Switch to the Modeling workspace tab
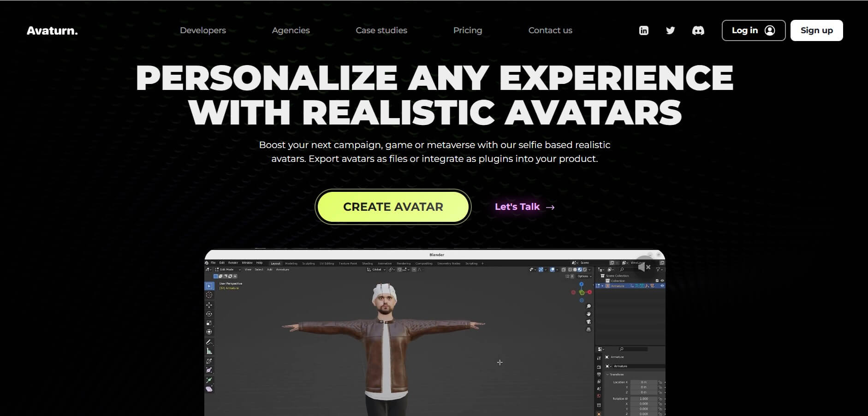This screenshot has width=868, height=416. [x=291, y=263]
